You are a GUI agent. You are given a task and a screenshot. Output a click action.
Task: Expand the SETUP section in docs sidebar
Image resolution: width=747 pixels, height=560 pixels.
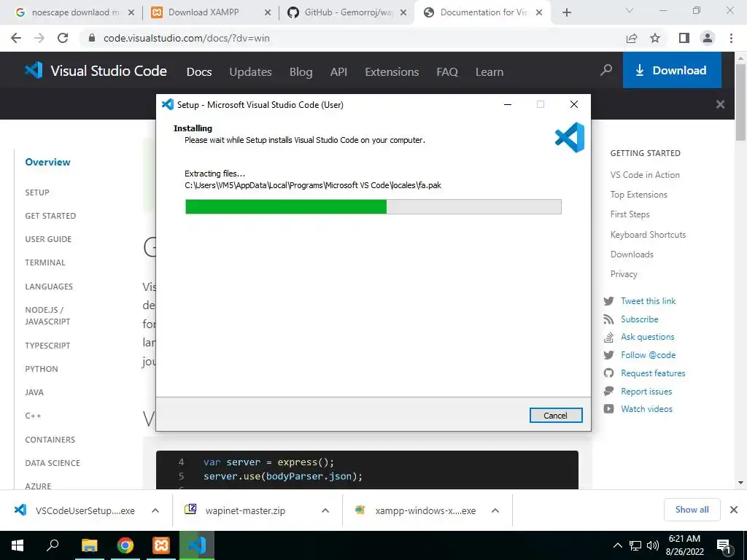(x=37, y=192)
